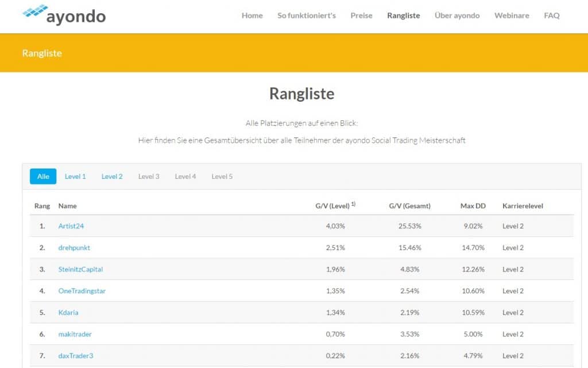588x368 pixels.
Task: Show the Level 5 ranking tab
Action: 222,177
